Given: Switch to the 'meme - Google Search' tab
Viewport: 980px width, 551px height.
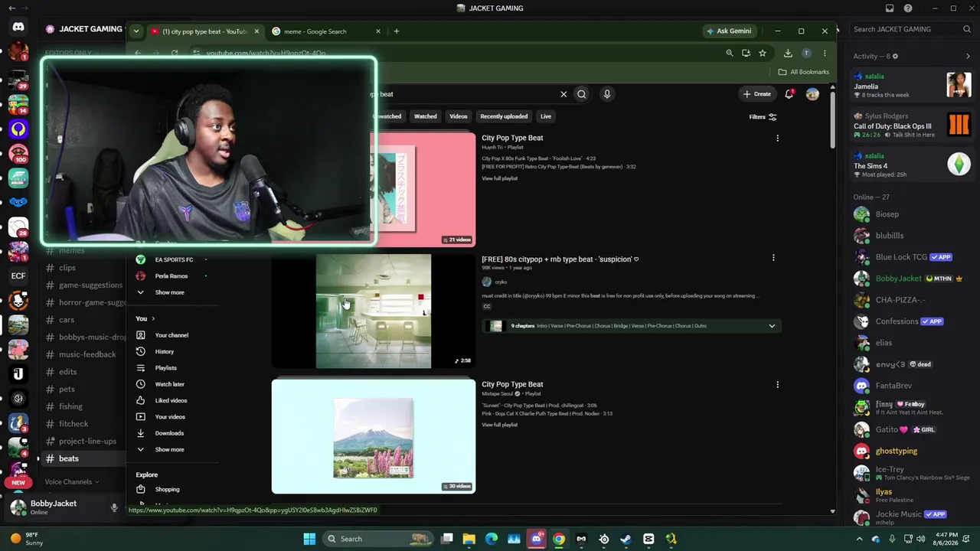Looking at the screenshot, I should tap(326, 31).
